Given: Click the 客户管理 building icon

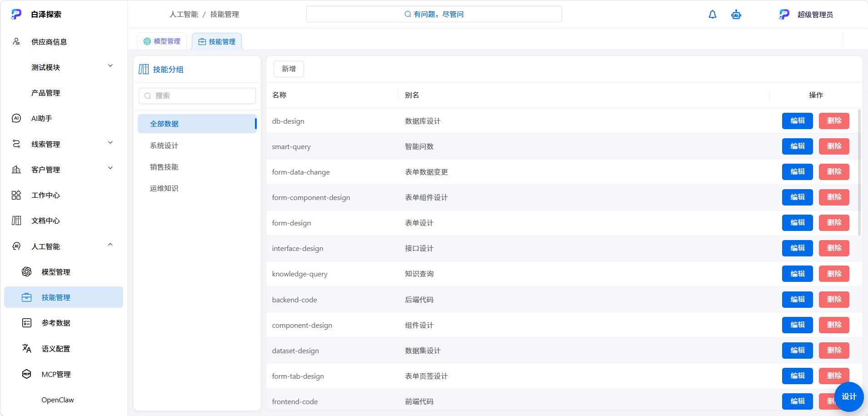Looking at the screenshot, I should [x=16, y=170].
